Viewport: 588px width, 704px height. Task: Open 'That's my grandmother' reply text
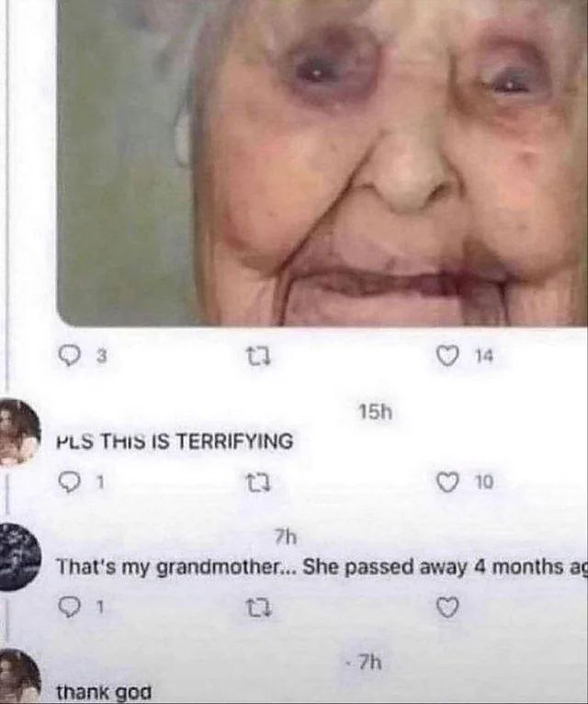(x=322, y=567)
